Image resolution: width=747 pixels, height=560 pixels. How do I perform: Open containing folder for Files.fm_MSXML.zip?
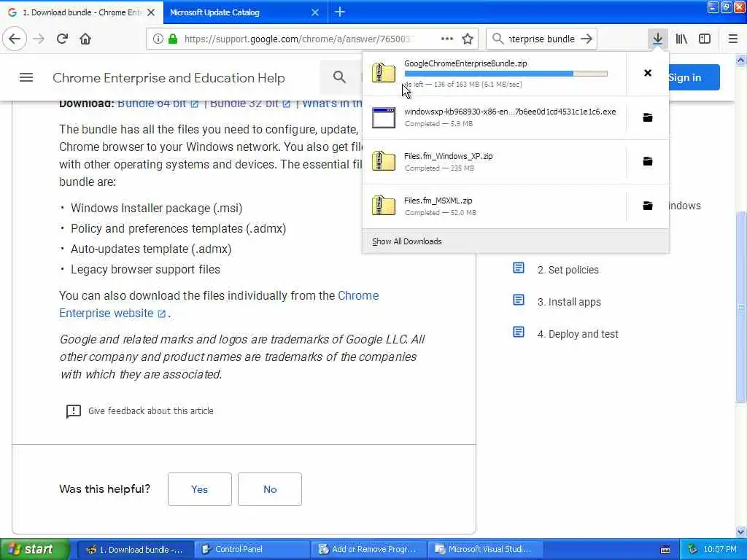pyautogui.click(x=648, y=206)
